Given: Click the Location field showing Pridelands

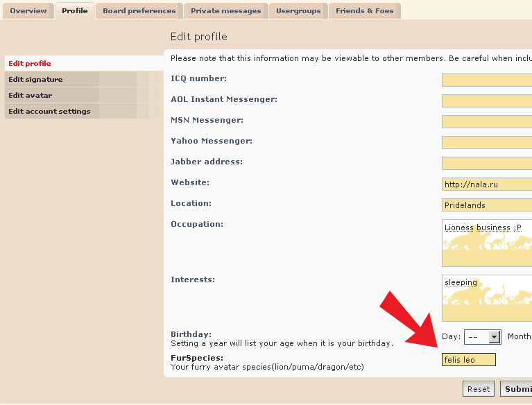Looking at the screenshot, I should click(x=487, y=205).
